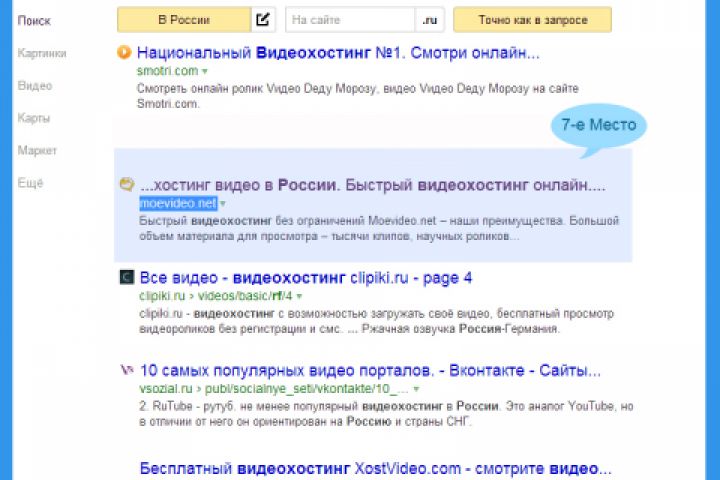The height and width of the screenshot is (480, 720).
Task: Switch to the Картинки section
Action: point(42,53)
